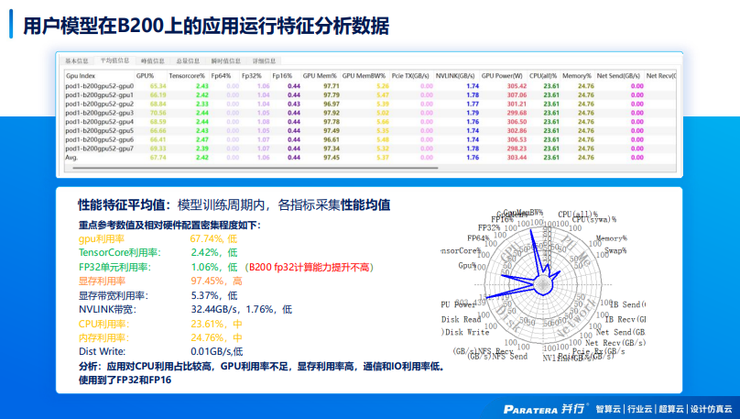Image resolution: width=740 pixels, height=419 pixels.
Task: Open the 总量信息 tab
Action: tap(188, 61)
